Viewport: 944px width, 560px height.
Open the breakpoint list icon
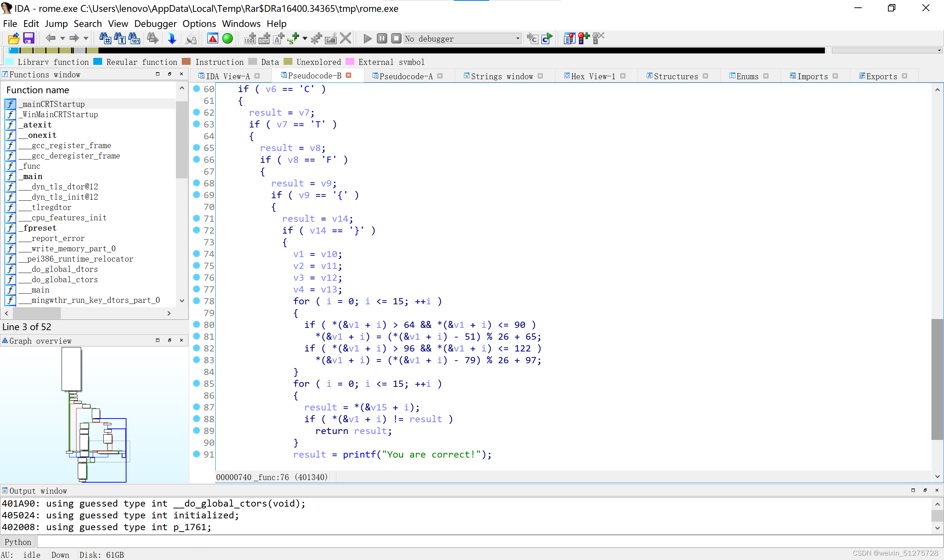pyautogui.click(x=569, y=38)
